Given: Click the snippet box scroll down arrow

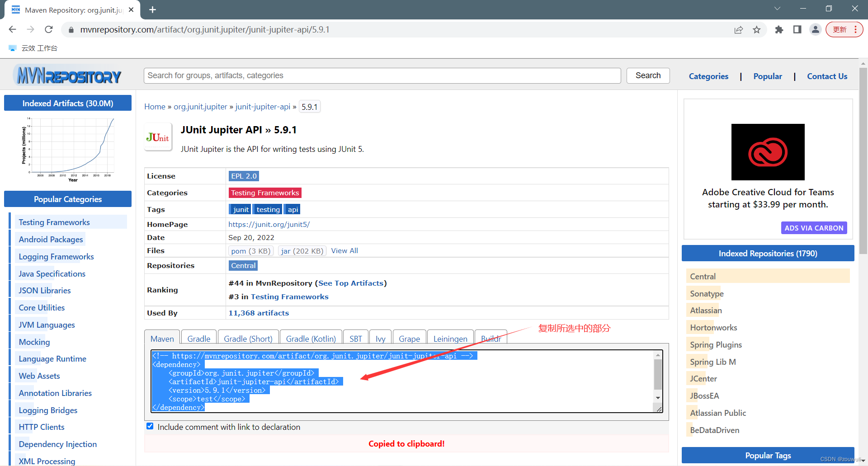Looking at the screenshot, I should [x=658, y=398].
